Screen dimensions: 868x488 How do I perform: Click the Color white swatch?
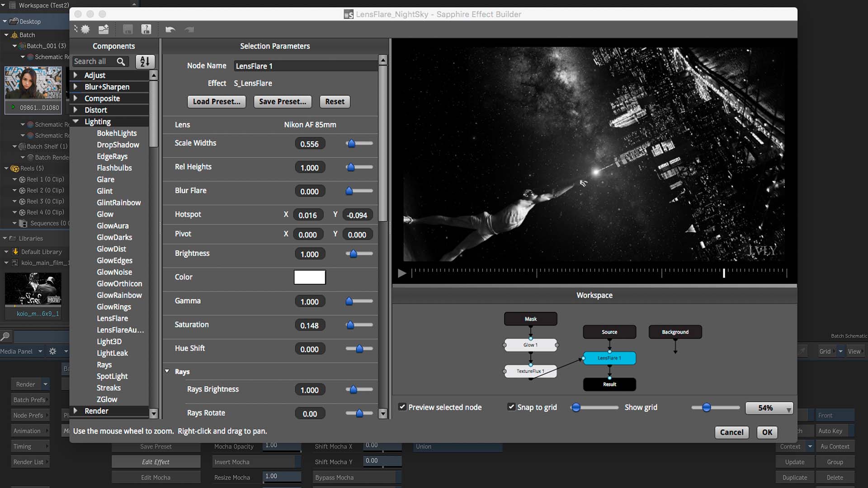coord(309,277)
